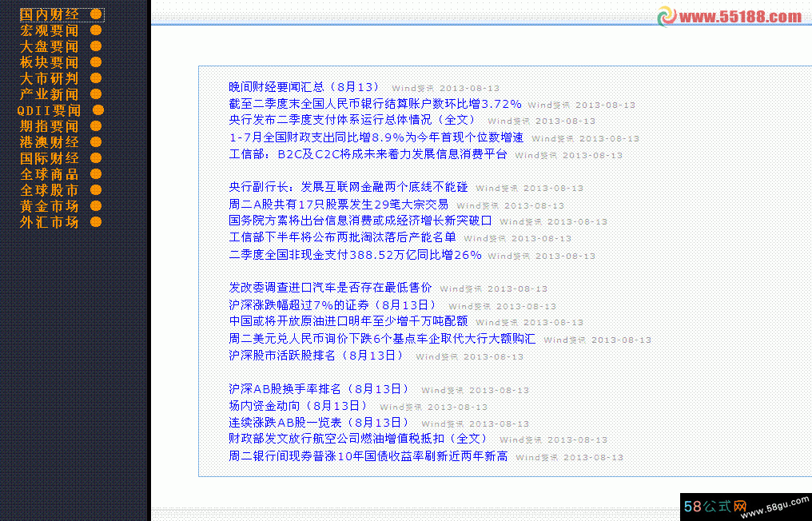Select QDII要闻 in the sidebar
Screen dimensions: 812x521
point(50,110)
